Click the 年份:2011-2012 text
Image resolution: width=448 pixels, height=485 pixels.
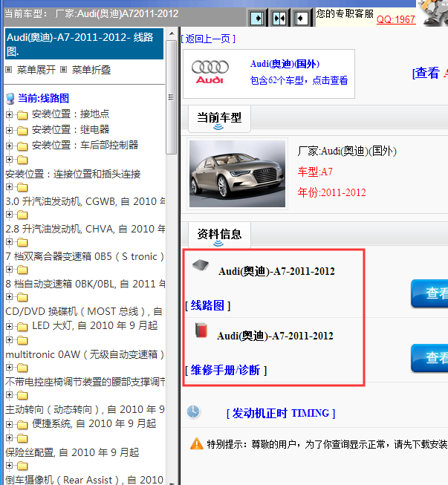[331, 192]
